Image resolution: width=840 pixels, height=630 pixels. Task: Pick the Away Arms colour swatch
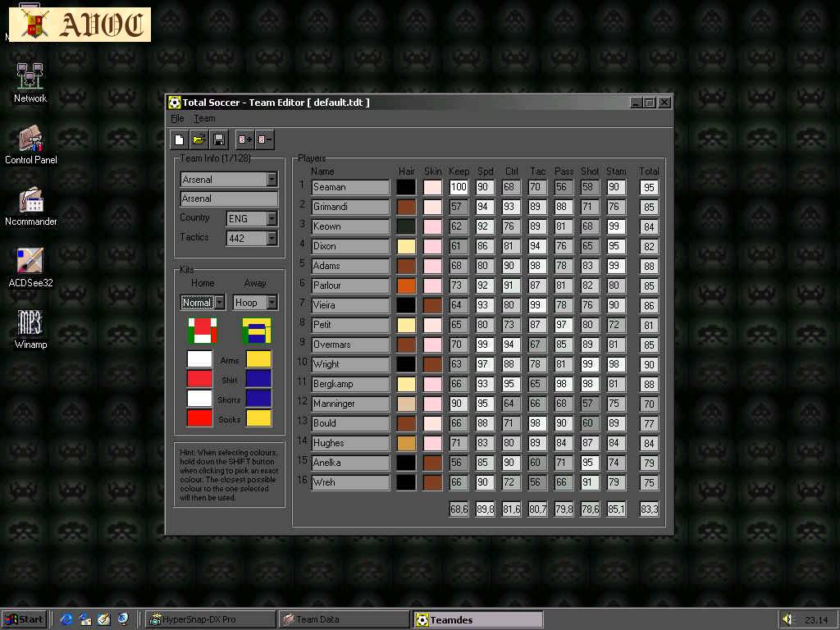pos(258,359)
